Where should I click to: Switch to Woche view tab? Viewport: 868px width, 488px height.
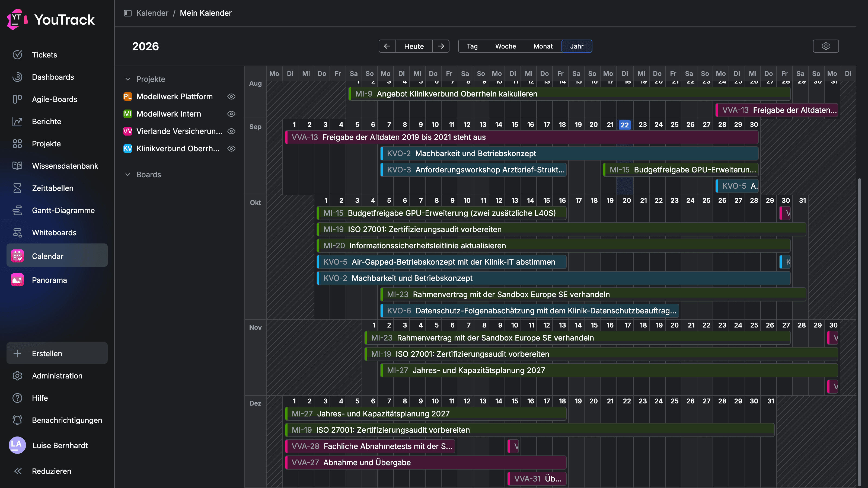coord(505,46)
